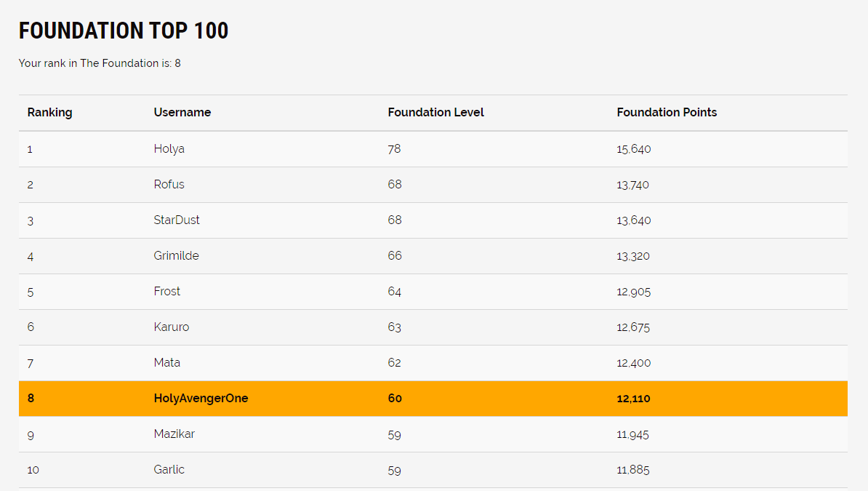
Task: Select the Mazikar username
Action: (174, 434)
